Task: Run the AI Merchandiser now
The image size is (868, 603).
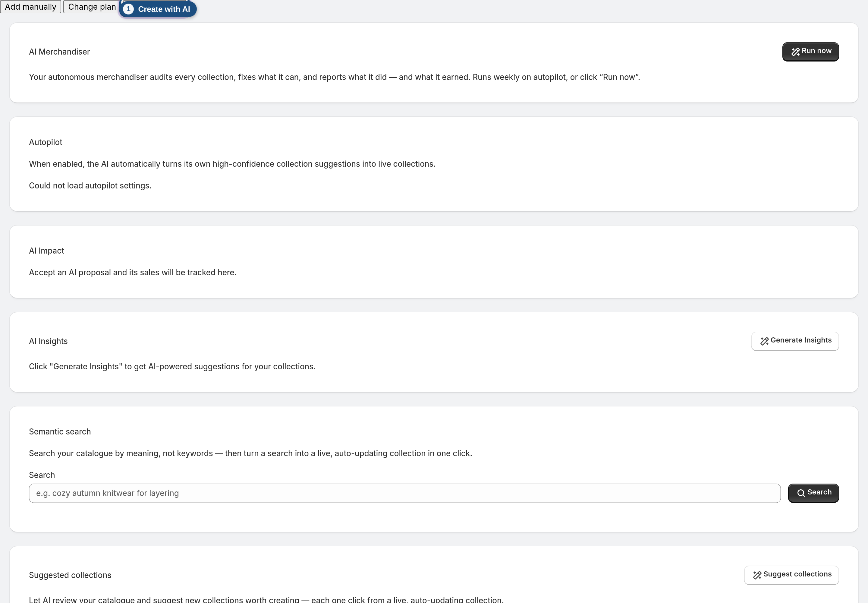Action: point(810,51)
